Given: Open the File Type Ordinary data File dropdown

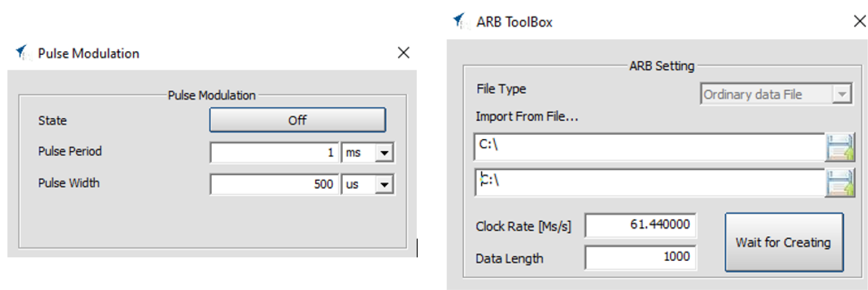Looking at the screenshot, I should pos(841,94).
